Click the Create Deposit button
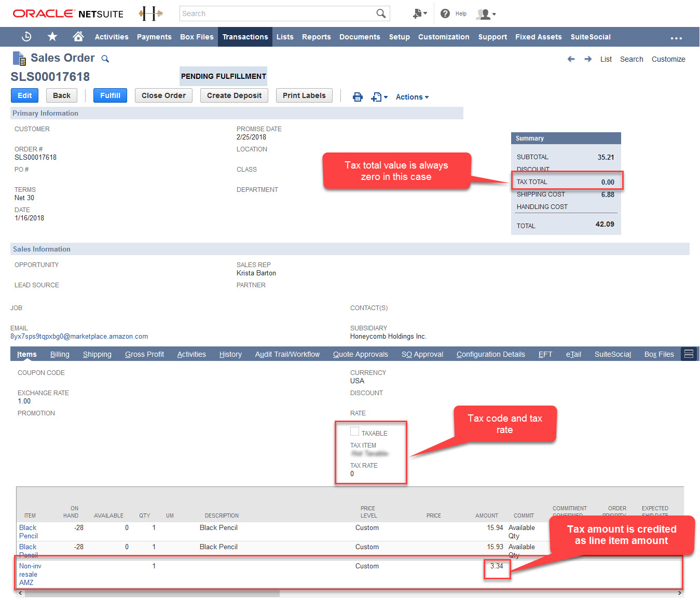The image size is (700, 613). [234, 95]
